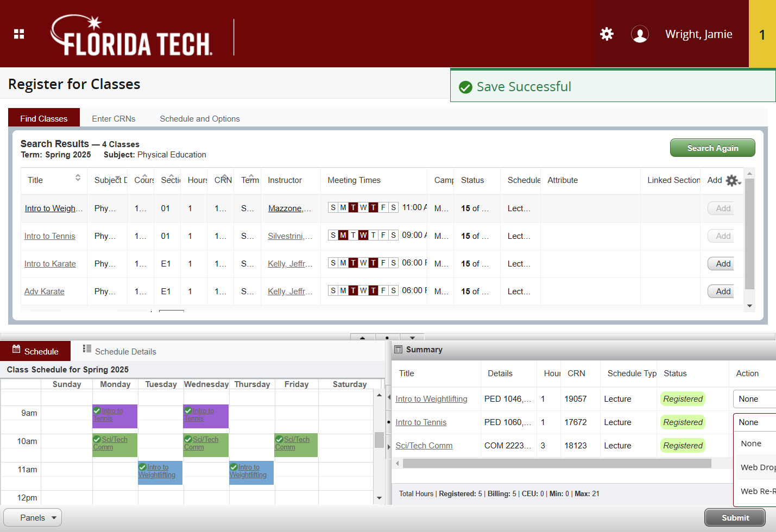The image size is (776, 532).
Task: Open the grid application menu icon
Action: (19, 34)
